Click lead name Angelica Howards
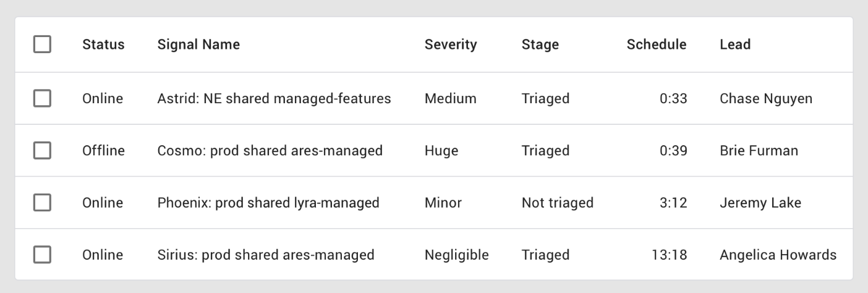 point(778,255)
